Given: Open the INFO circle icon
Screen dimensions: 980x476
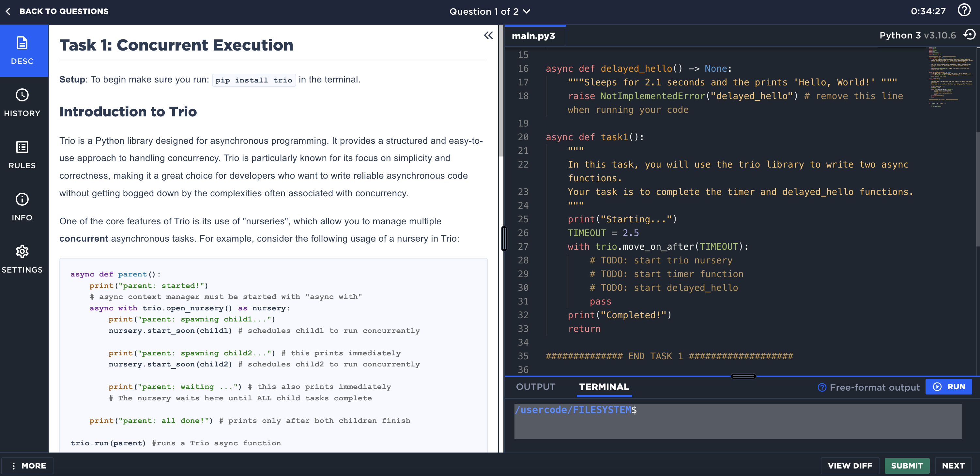Looking at the screenshot, I should point(22,199).
